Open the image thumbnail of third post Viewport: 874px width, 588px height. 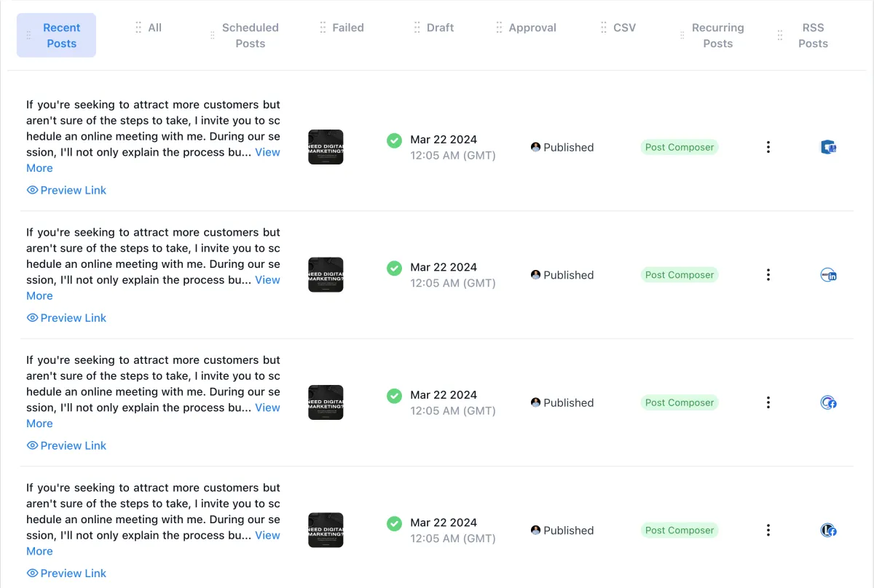(326, 402)
